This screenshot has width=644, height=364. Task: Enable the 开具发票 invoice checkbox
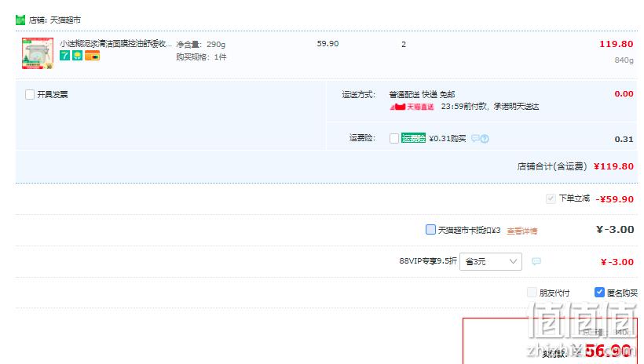[30, 95]
